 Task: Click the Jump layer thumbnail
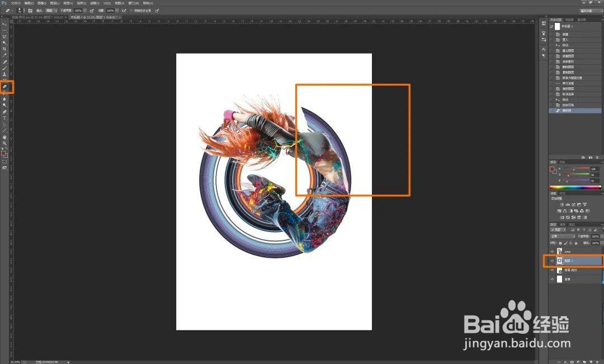click(559, 252)
